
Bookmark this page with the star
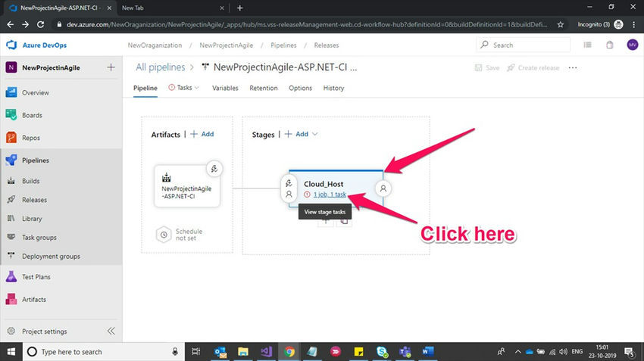pyautogui.click(x=560, y=25)
